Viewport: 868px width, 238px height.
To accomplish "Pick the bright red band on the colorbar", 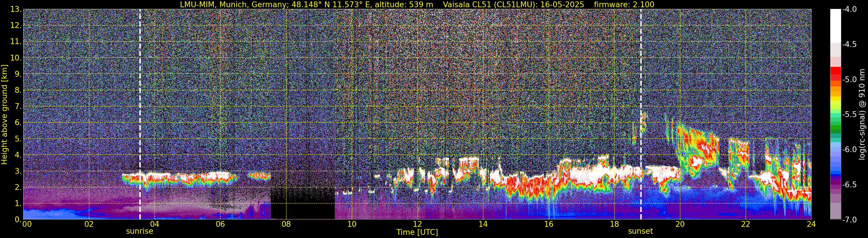I will point(835,70).
